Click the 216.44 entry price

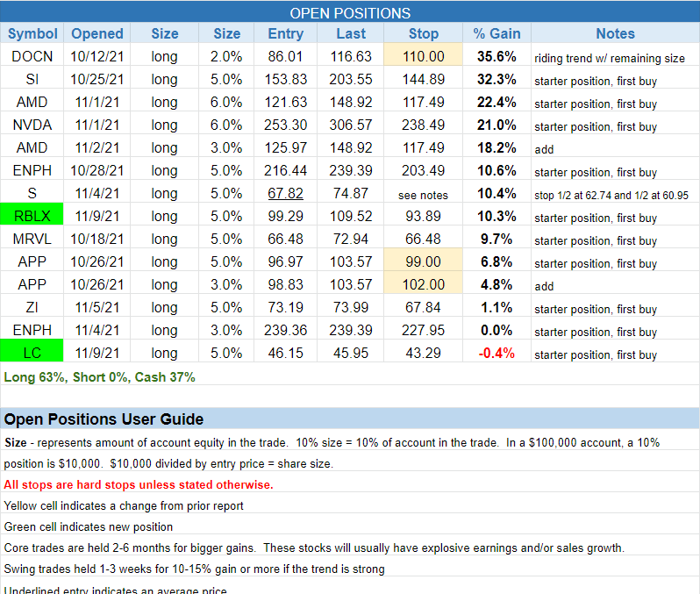coord(285,170)
